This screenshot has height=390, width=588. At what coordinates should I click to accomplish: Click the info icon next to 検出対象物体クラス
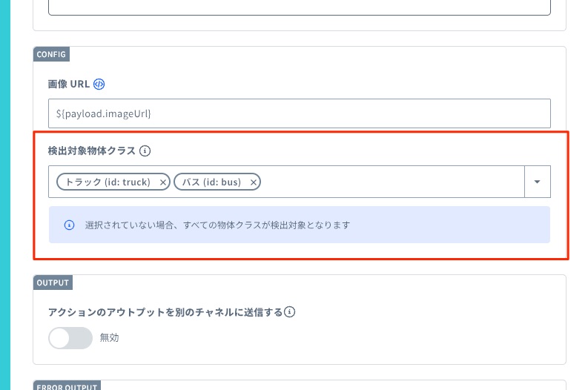pos(145,151)
